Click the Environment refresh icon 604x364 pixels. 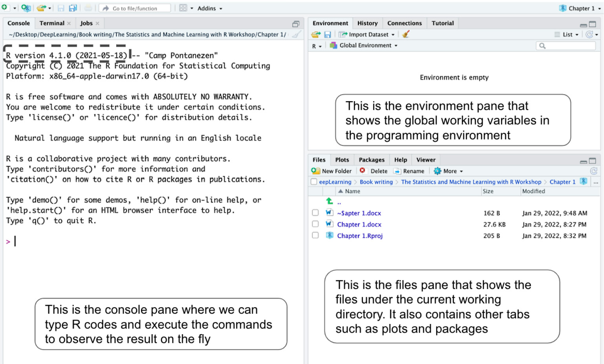click(x=589, y=35)
